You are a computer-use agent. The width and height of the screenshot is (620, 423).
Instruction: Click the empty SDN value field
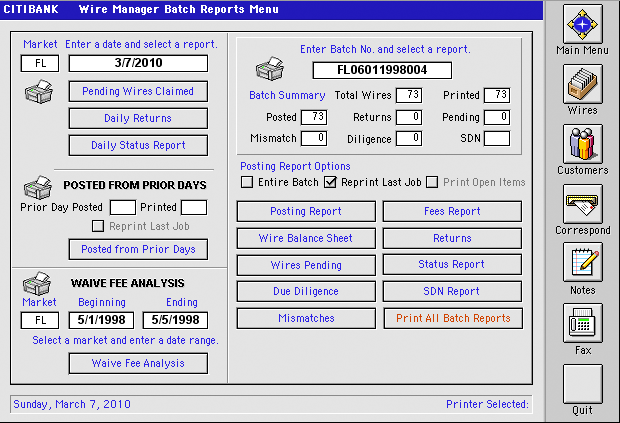(497, 139)
